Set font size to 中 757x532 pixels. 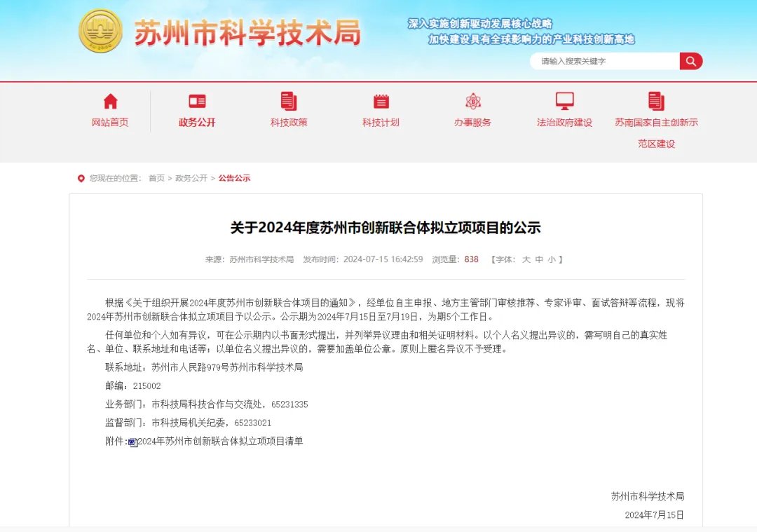pyautogui.click(x=539, y=260)
